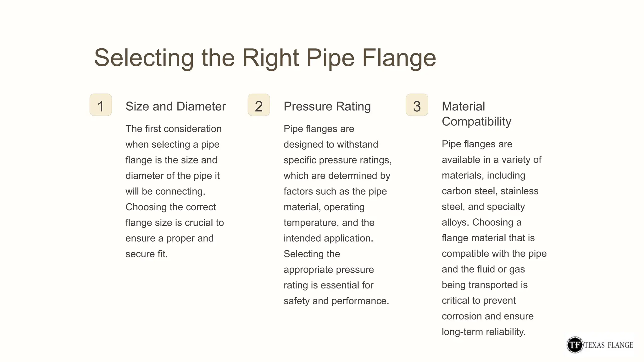Click the Texas Flange brand name text
The width and height of the screenshot is (644, 362).
[x=608, y=345]
